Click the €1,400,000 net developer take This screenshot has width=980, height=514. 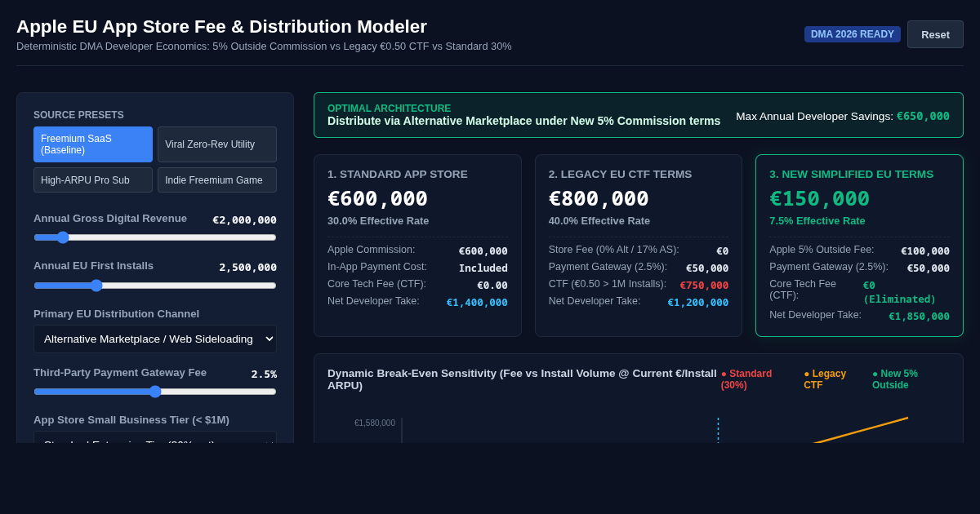pos(477,302)
